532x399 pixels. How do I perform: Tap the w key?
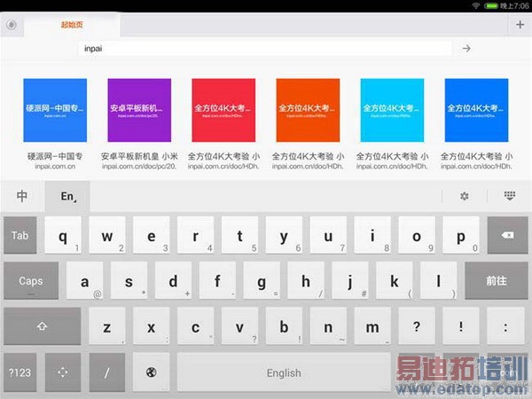click(107, 235)
